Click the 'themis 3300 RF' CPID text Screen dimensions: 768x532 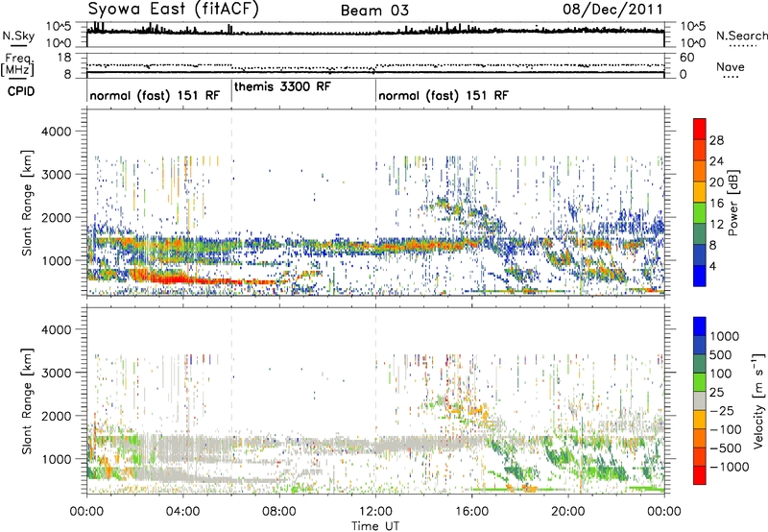coord(282,86)
